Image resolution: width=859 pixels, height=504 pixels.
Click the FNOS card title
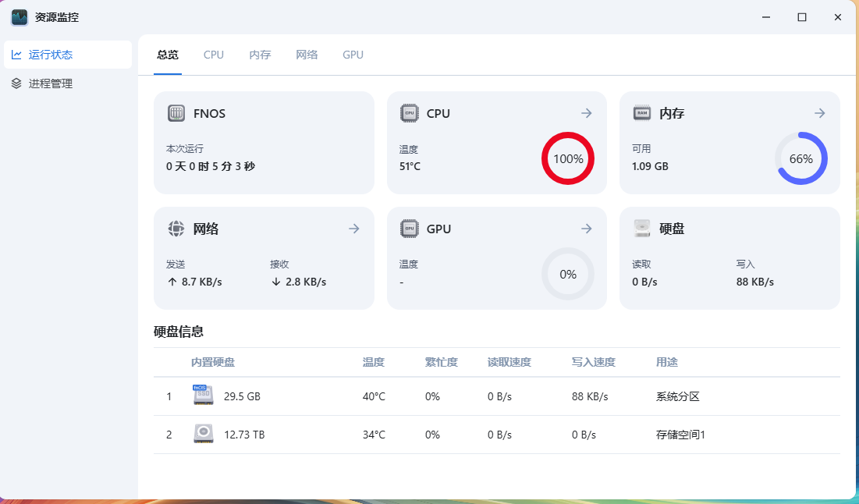209,113
